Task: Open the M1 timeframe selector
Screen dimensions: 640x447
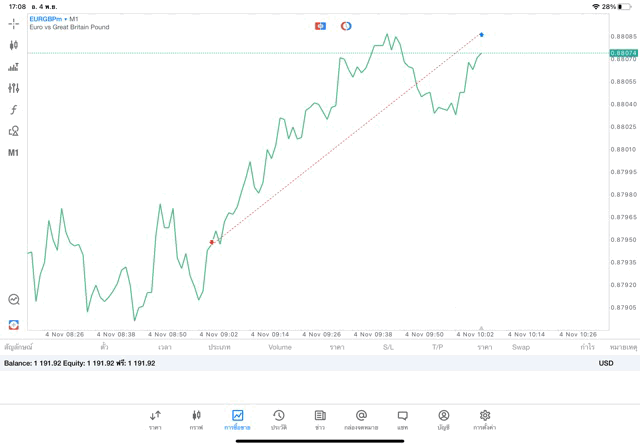Action: click(x=14, y=153)
